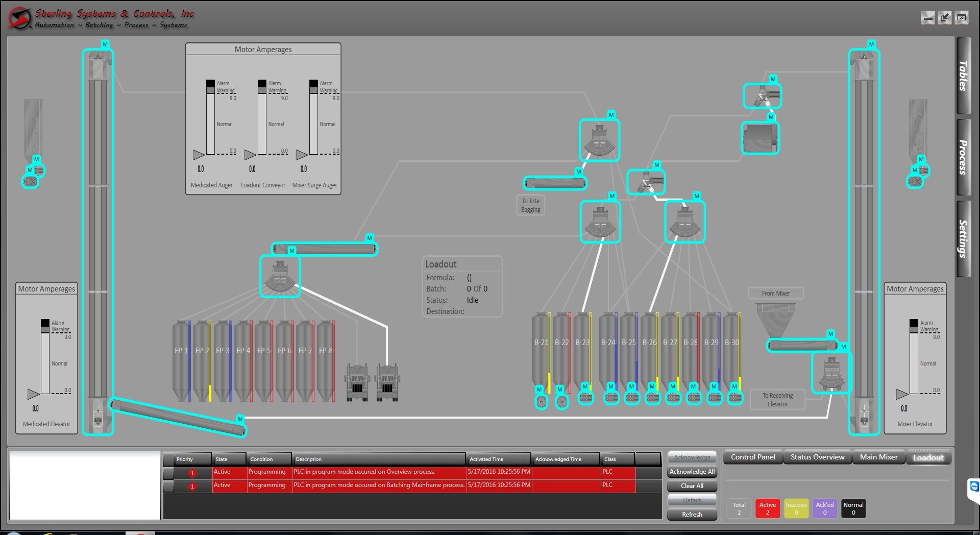This screenshot has width=980, height=535.
Task: Filter alarms by Active count
Action: [x=767, y=508]
